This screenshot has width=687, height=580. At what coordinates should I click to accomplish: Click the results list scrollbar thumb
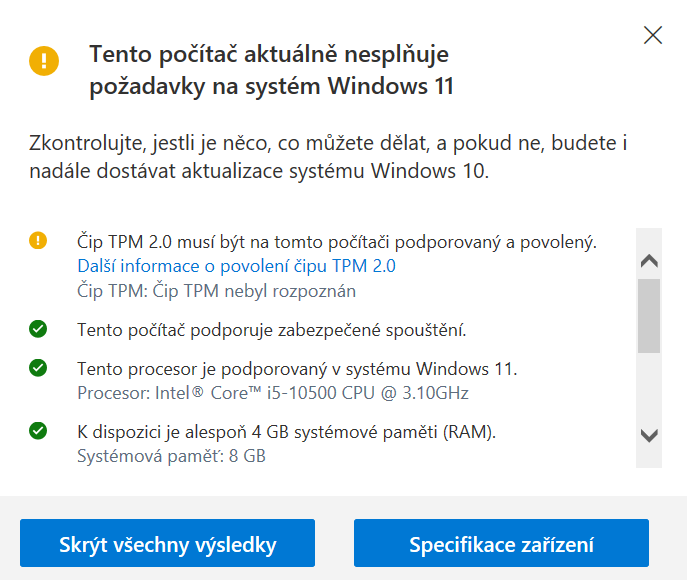click(x=649, y=315)
